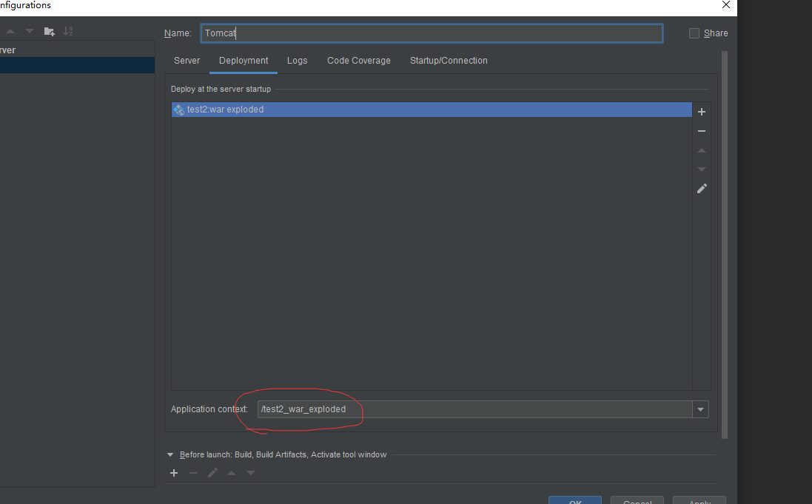
Task: Click the OK button
Action: click(574, 500)
